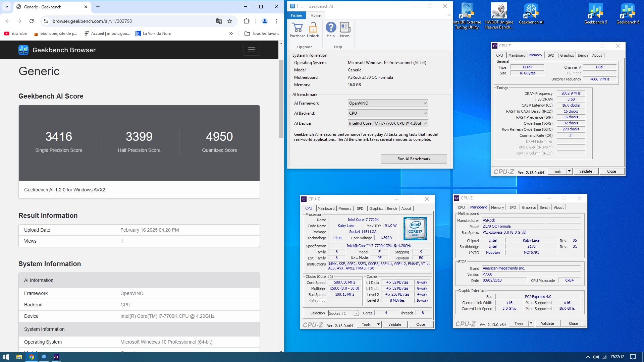Open About tab in CPU-Z Memory window
Image resolution: width=644 pixels, height=362 pixels.
point(597,55)
